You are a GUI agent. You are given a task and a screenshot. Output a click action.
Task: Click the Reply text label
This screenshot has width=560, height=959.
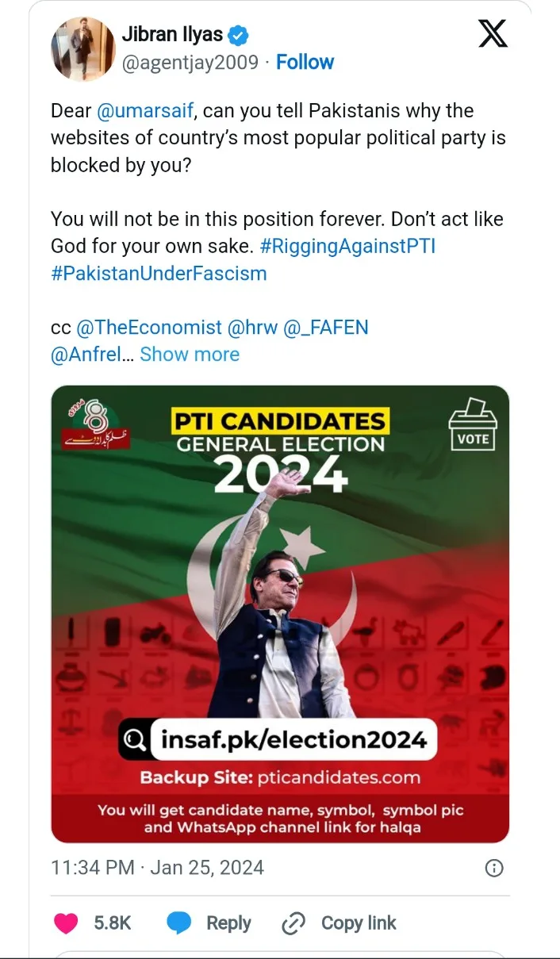(x=228, y=923)
